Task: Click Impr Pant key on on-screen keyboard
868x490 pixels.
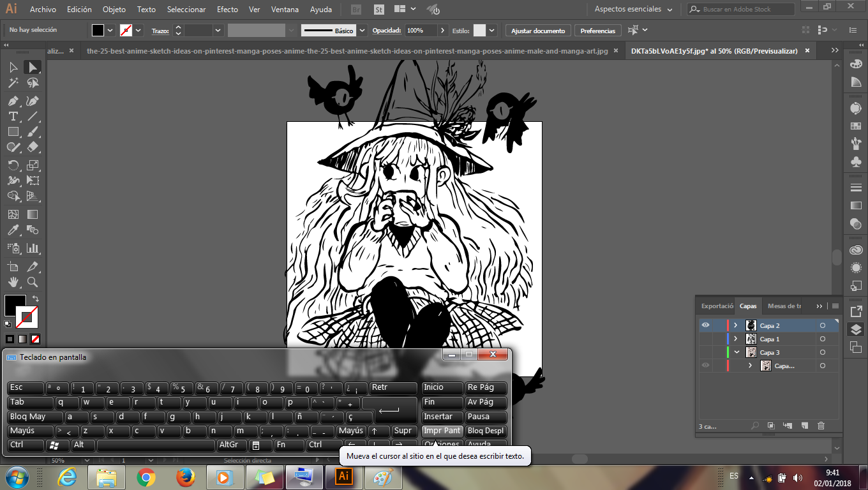Action: pyautogui.click(x=442, y=431)
